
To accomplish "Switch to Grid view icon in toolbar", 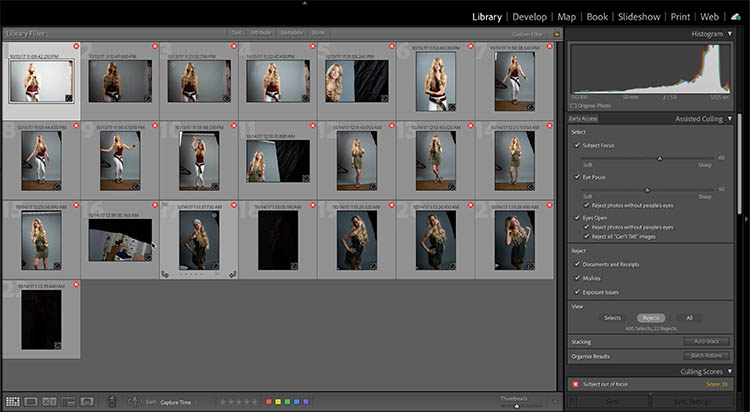I will click(12, 401).
